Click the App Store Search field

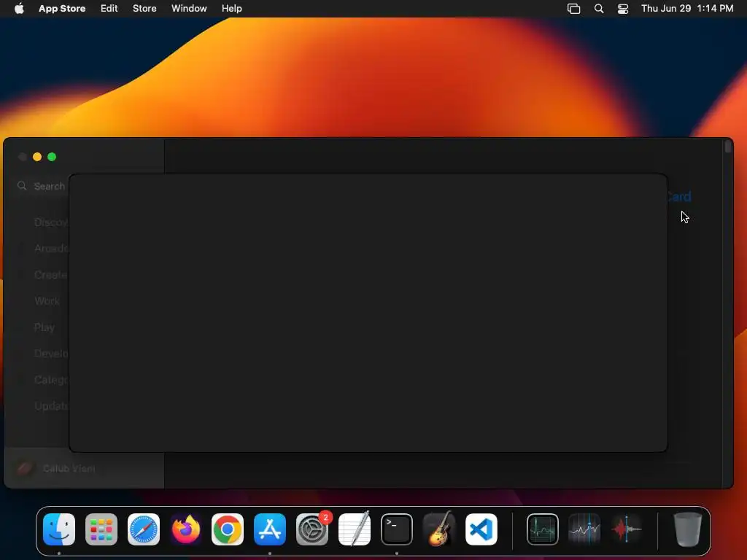[42, 186]
